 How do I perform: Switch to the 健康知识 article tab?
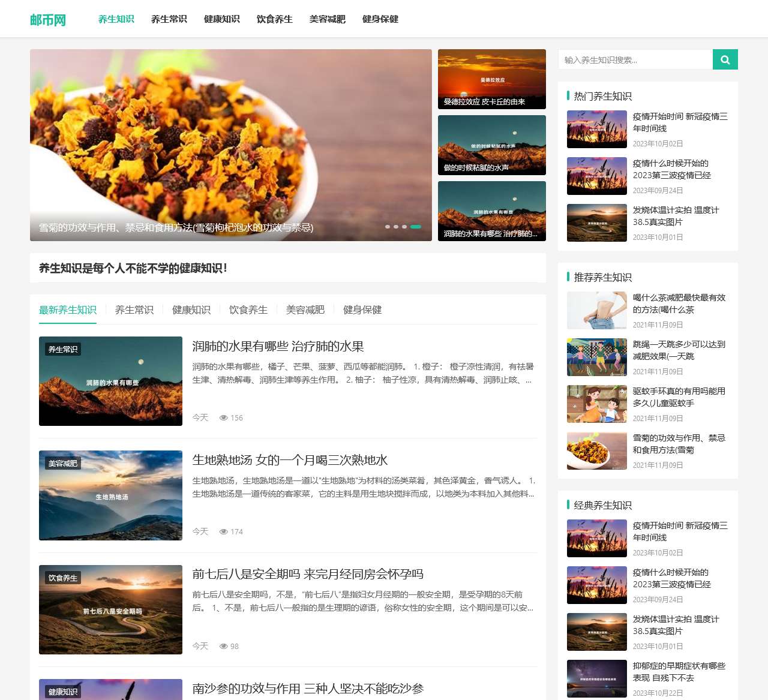pos(190,310)
